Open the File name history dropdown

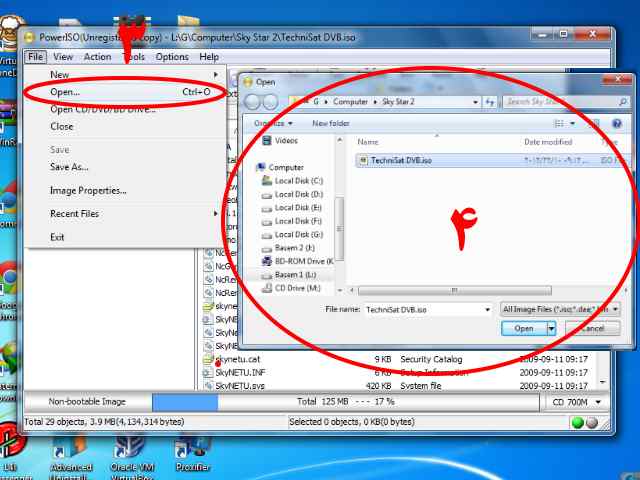click(487, 310)
